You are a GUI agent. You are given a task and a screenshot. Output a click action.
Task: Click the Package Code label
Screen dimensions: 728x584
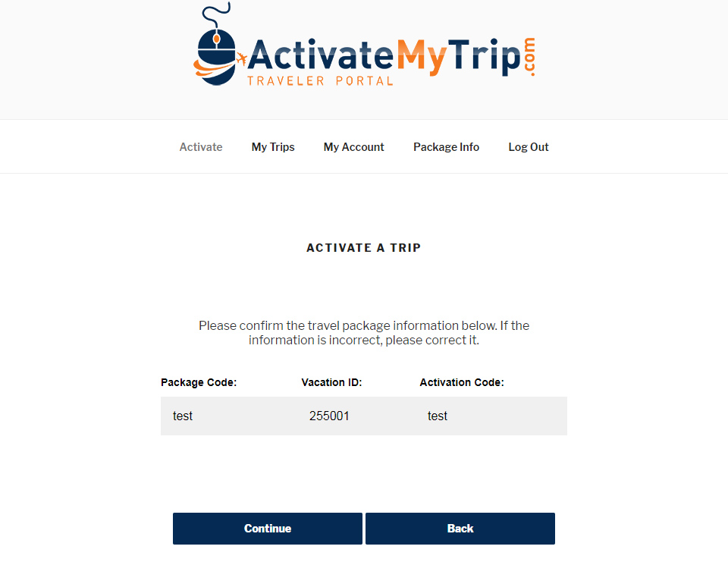(199, 382)
